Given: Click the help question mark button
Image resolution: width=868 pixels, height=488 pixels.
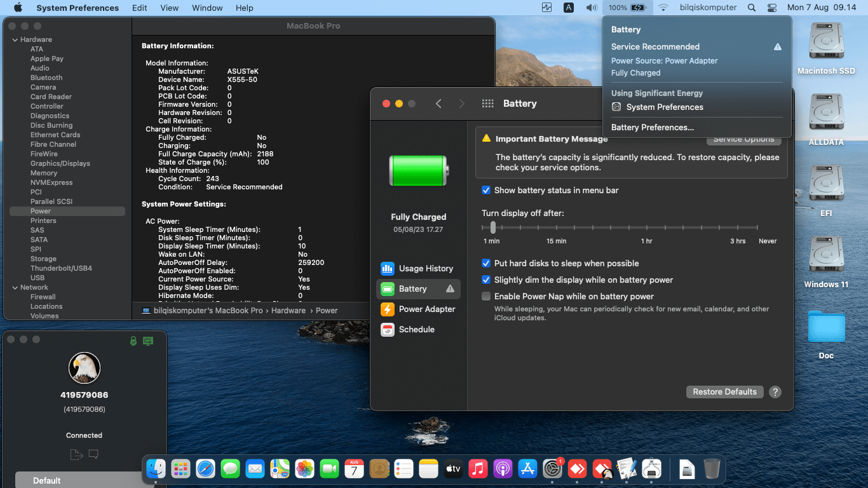Looking at the screenshot, I should [775, 392].
